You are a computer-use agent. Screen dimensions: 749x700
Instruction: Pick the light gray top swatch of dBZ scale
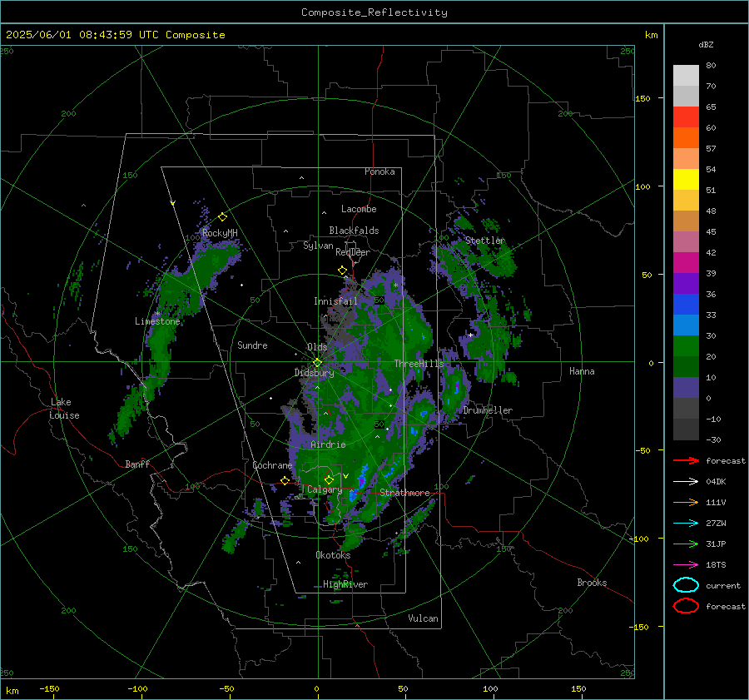tap(686, 76)
